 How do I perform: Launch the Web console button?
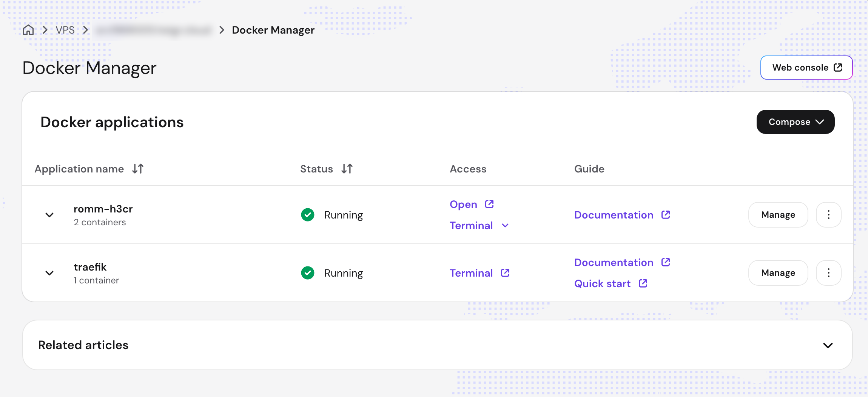click(806, 68)
